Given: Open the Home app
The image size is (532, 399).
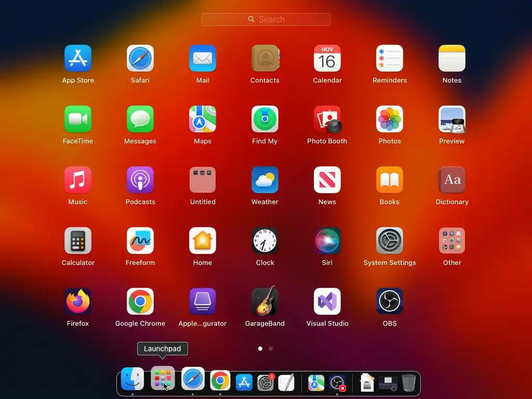Looking at the screenshot, I should 203,241.
